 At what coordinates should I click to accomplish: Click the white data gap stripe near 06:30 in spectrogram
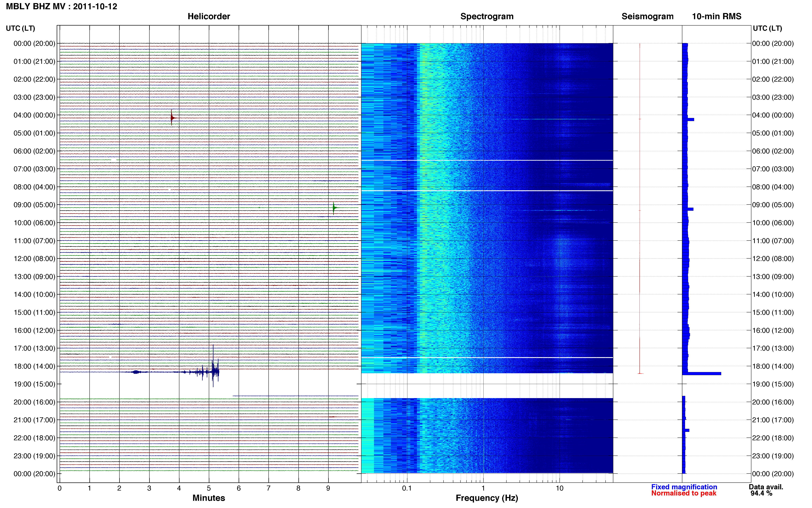pos(487,160)
